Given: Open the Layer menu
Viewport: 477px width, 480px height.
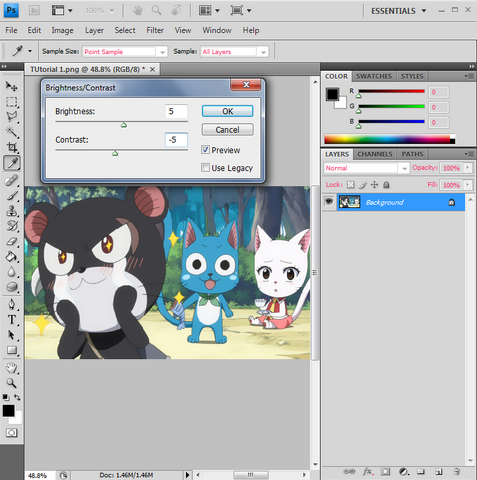Looking at the screenshot, I should 94,30.
